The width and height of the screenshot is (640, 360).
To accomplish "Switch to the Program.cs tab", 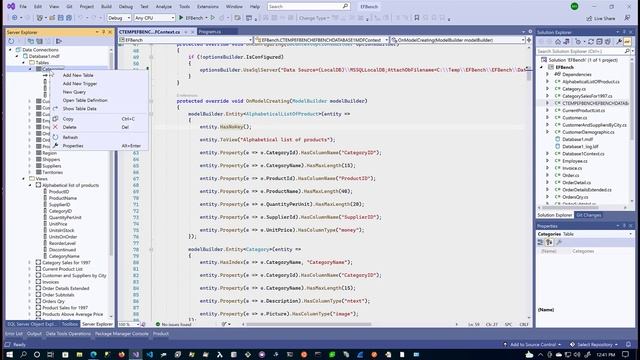I will click(210, 32).
